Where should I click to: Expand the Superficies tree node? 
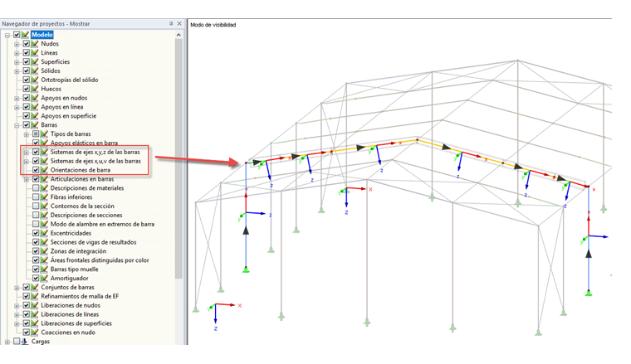(x=17, y=62)
